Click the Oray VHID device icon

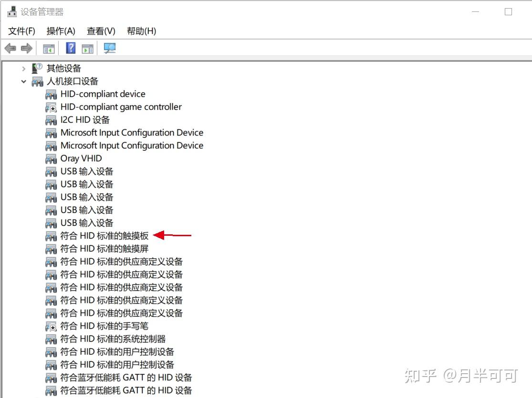point(51,158)
